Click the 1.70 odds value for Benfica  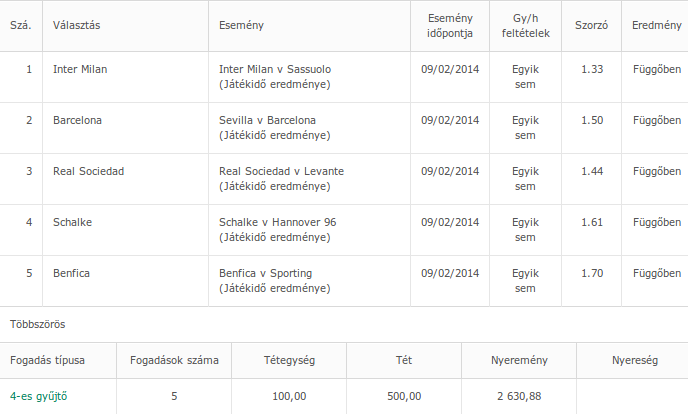pyautogui.click(x=592, y=273)
